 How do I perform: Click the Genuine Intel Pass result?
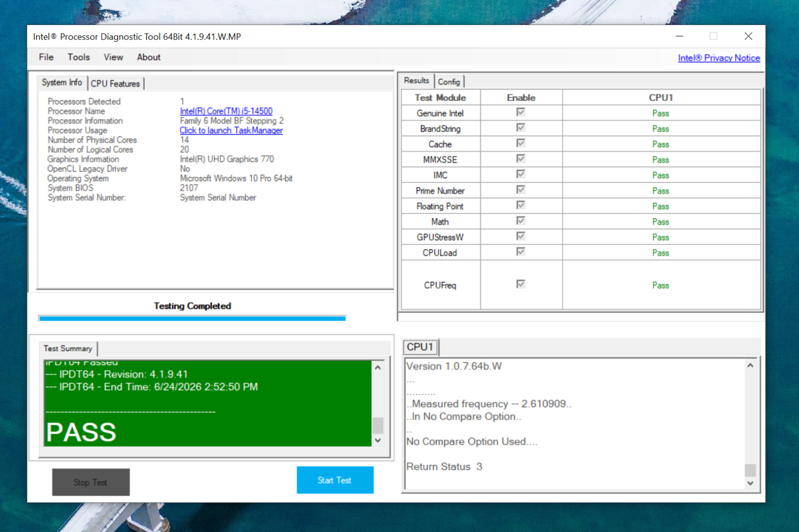(661, 113)
